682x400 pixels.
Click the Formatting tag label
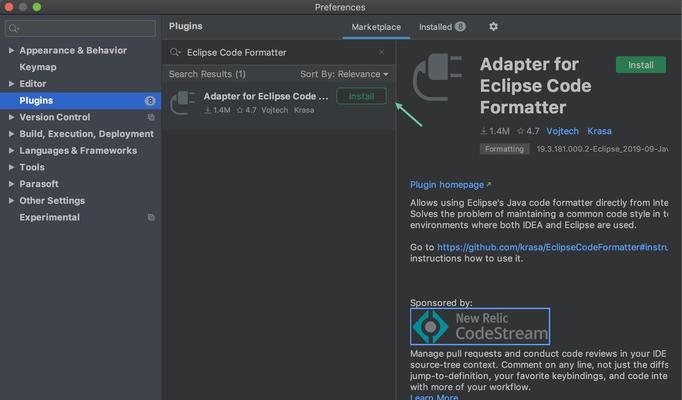click(x=505, y=149)
